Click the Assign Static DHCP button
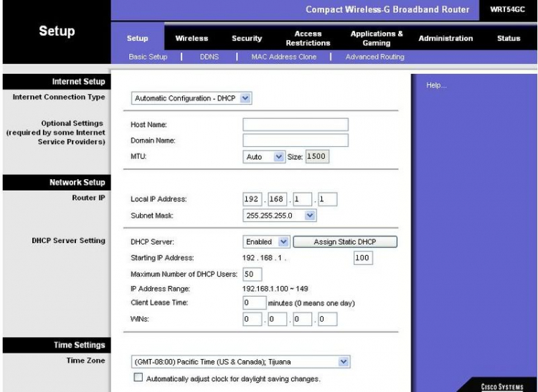Screen dimensions: 538x392 coord(345,242)
